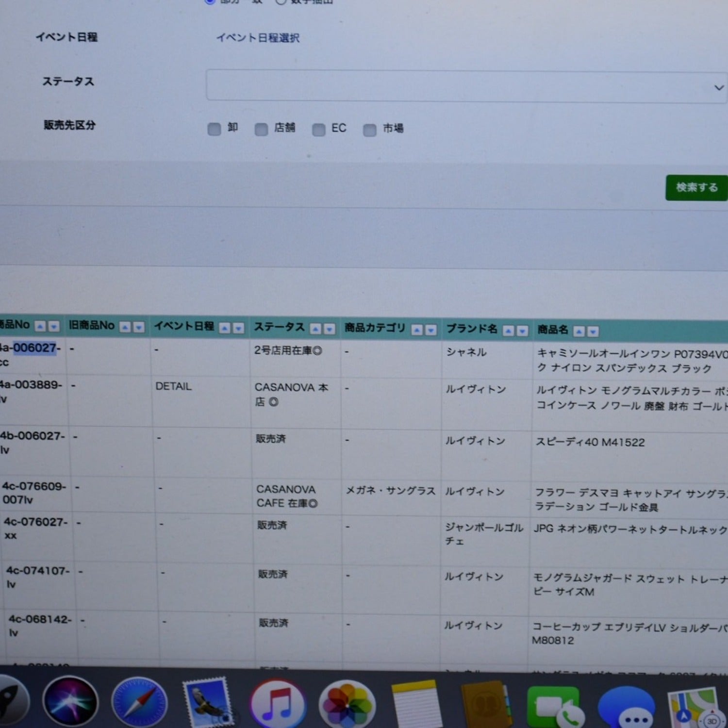This screenshot has height=728, width=728.
Task: Click product number 4c-076027-xx
Action: (x=36, y=529)
